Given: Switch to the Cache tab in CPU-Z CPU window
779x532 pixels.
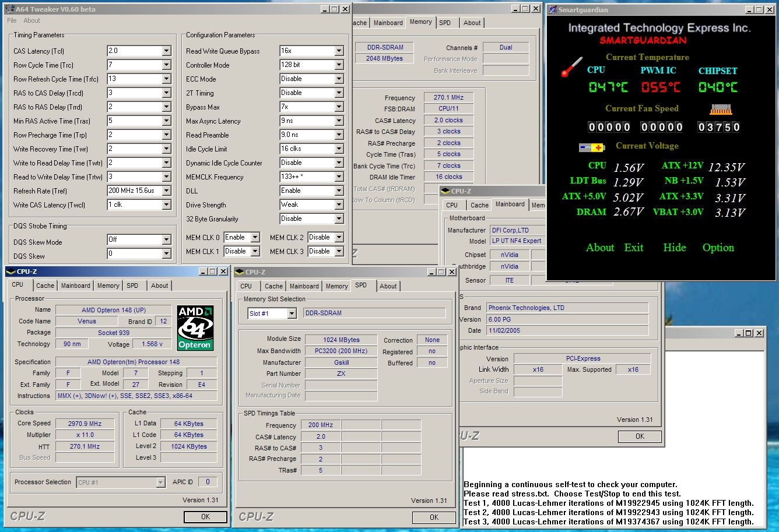Looking at the screenshot, I should [x=45, y=286].
